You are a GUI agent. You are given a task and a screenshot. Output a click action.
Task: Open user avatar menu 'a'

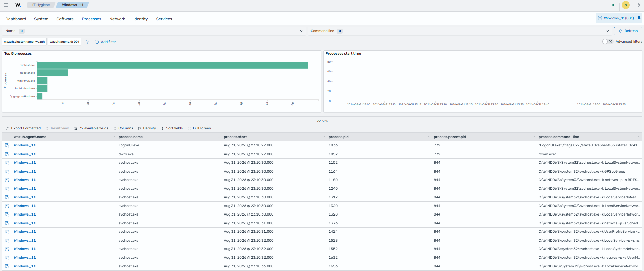pyautogui.click(x=626, y=5)
